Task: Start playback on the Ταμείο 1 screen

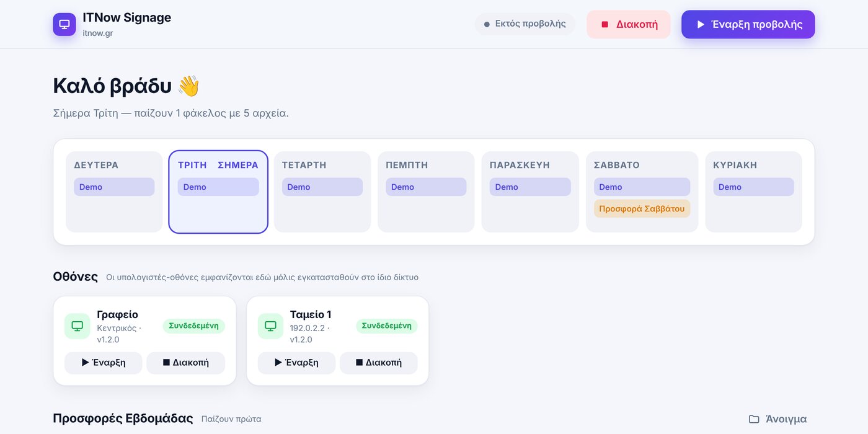Action: point(296,363)
